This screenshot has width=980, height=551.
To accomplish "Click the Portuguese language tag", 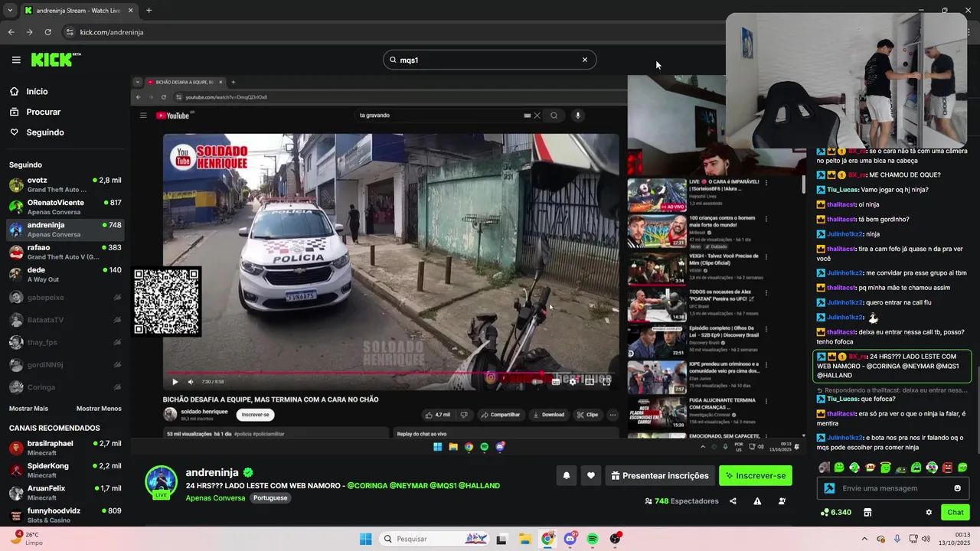I will 270,497.
